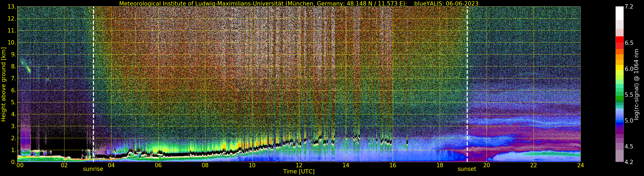Screen dimensions: 644x176
Task: Click the colorbar value 4.5
Action: point(629,147)
